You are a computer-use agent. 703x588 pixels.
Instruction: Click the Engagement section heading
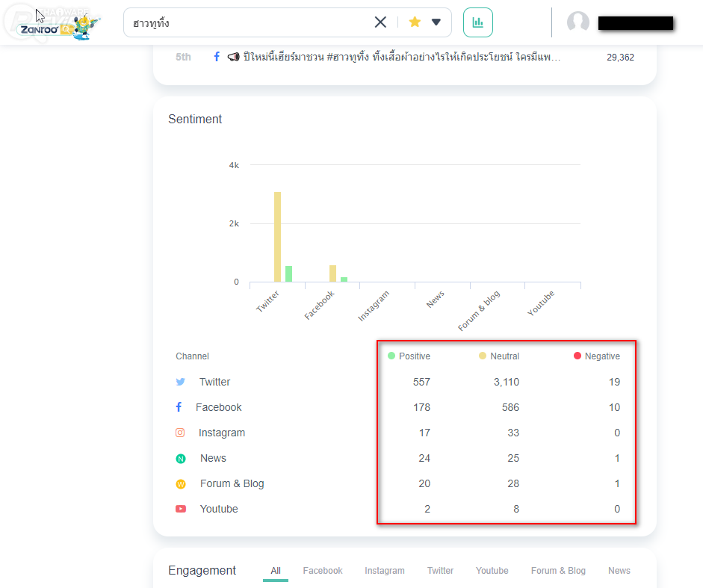[x=202, y=571]
